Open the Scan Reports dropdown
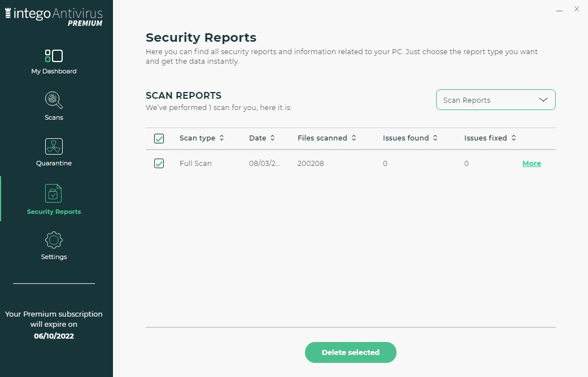This screenshot has height=377, width=588. pos(495,100)
